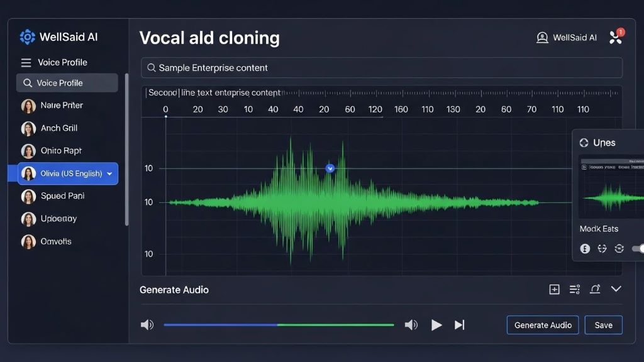This screenshot has width=644, height=362.
Task: Toggle the switch in Modk Eats panel
Action: (x=638, y=248)
